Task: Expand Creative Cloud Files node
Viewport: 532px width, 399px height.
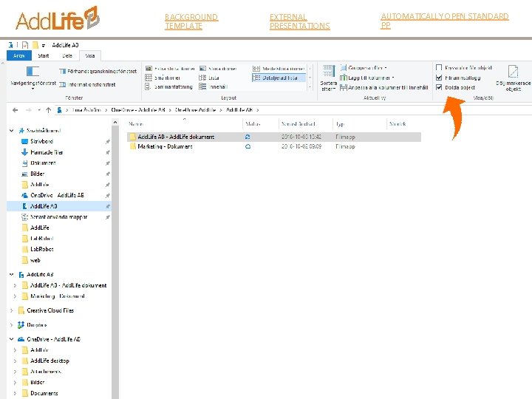Action: point(12,311)
